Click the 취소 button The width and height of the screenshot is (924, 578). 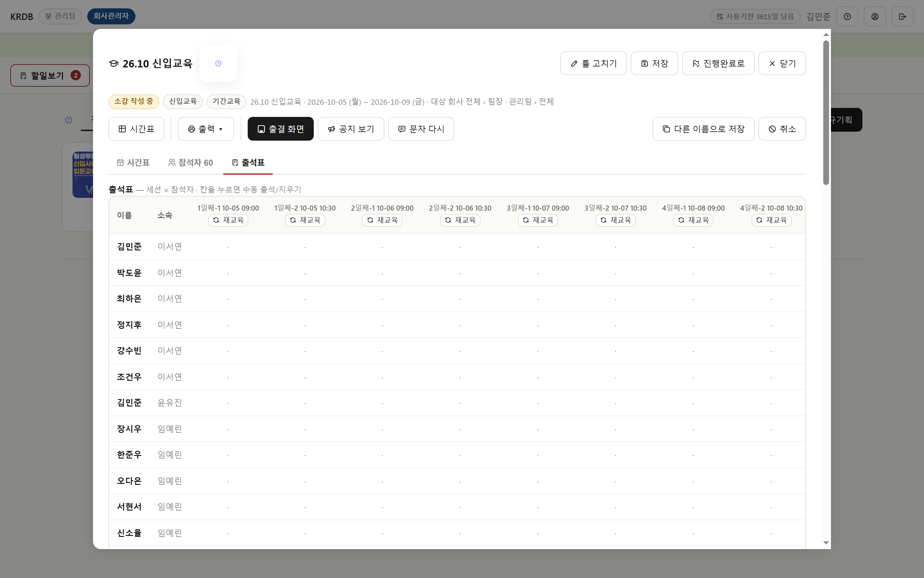point(782,129)
